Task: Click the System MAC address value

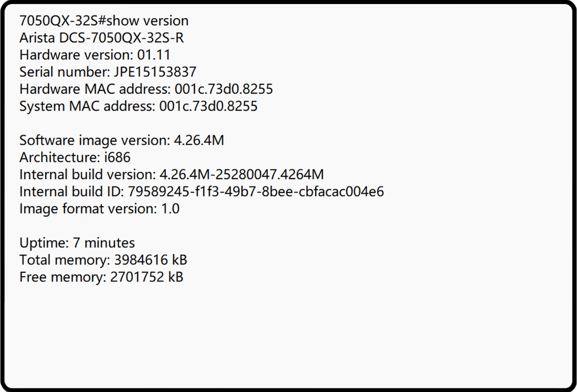Action: (208, 106)
